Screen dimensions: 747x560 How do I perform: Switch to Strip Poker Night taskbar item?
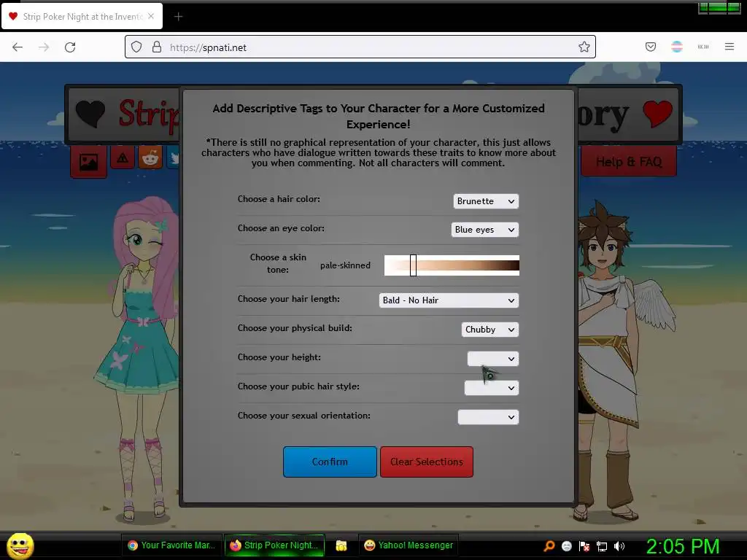point(274,545)
